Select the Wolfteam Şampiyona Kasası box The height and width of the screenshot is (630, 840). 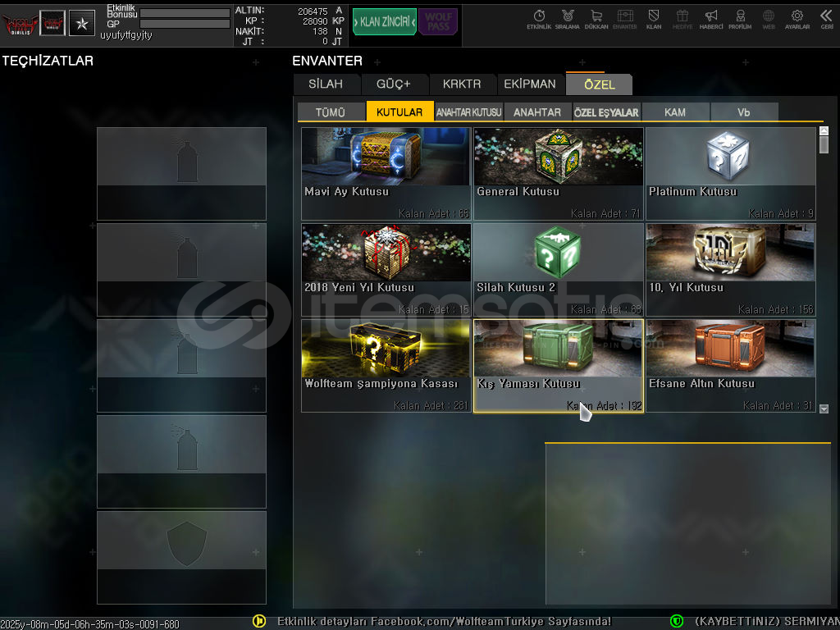click(386, 366)
